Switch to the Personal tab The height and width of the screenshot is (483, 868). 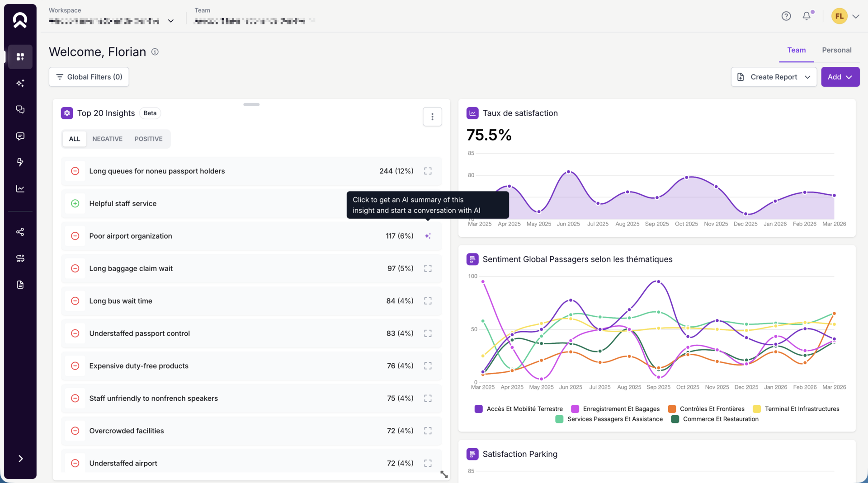click(x=836, y=50)
